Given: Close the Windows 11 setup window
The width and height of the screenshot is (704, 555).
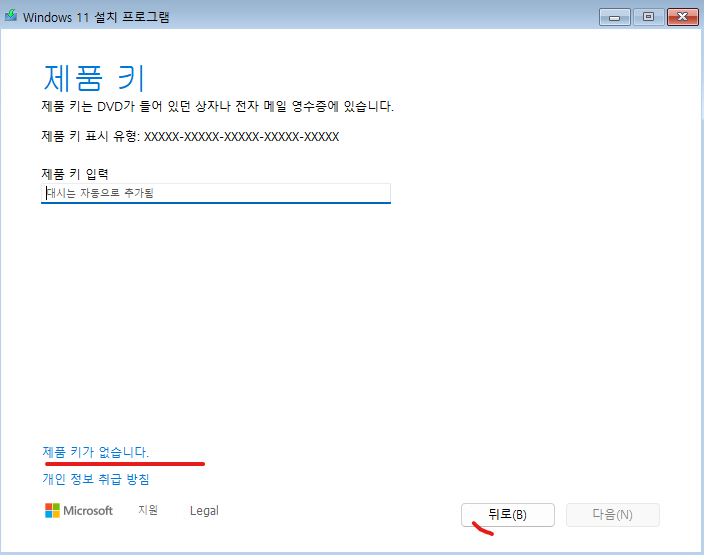Looking at the screenshot, I should (x=682, y=17).
